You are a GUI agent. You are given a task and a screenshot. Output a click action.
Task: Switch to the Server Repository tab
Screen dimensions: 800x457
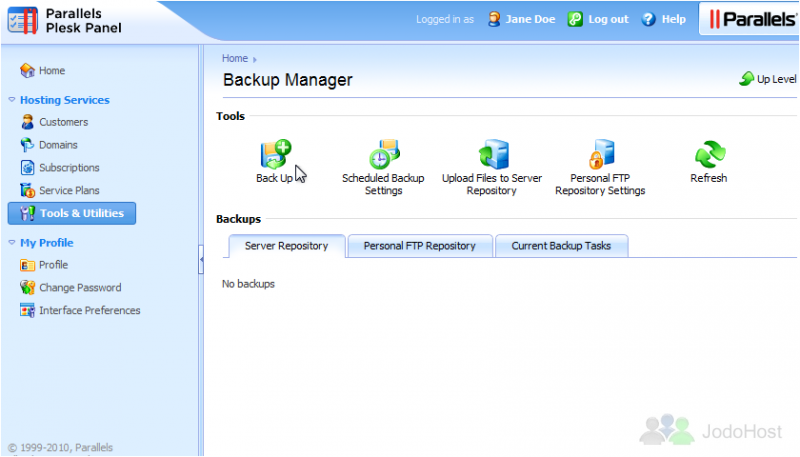[x=287, y=246]
